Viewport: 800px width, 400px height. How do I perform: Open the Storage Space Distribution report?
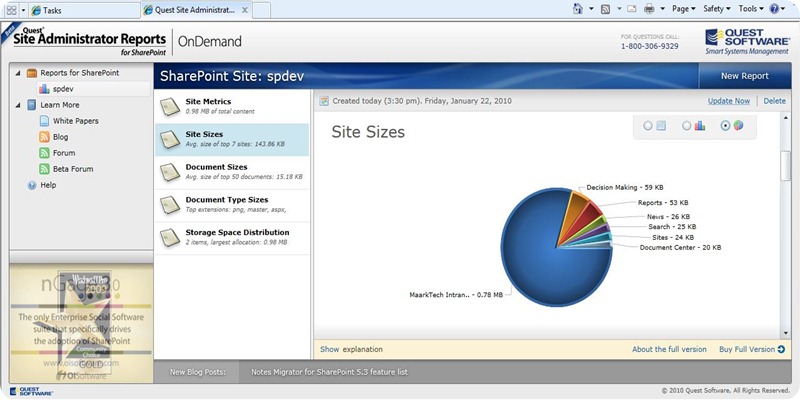(x=232, y=237)
